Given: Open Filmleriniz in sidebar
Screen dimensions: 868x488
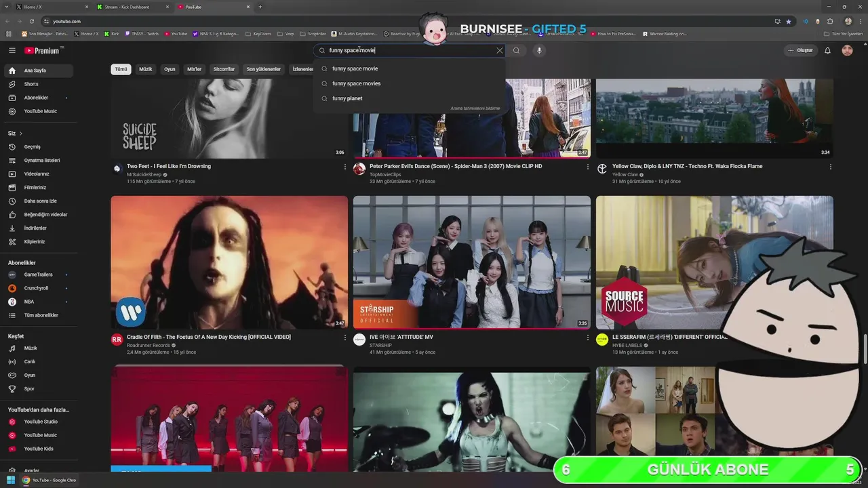Looking at the screenshot, I should pyautogui.click(x=38, y=188).
